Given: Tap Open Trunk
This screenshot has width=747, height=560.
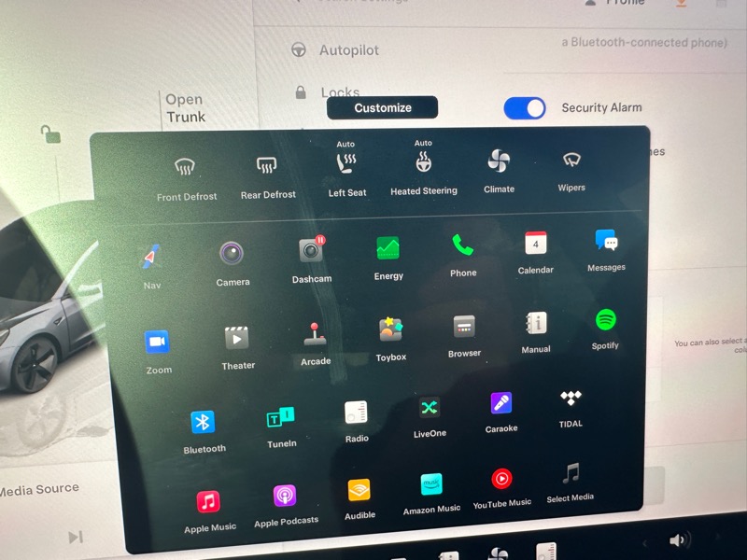Looking at the screenshot, I should click(185, 108).
